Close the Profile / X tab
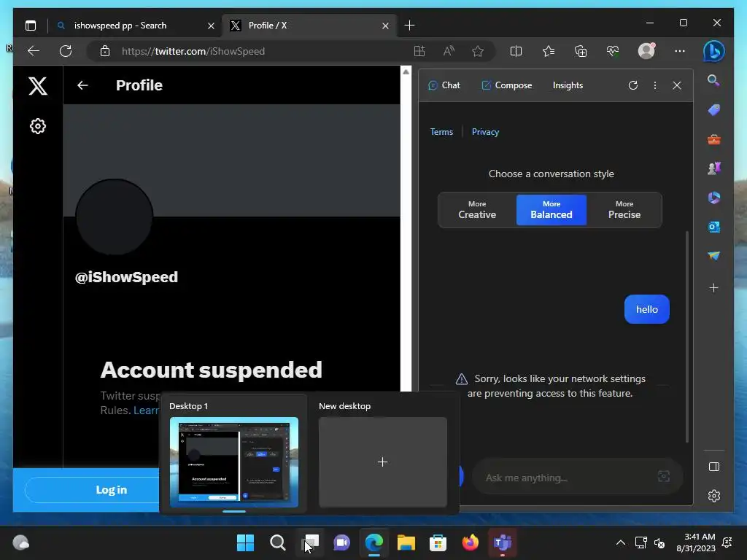This screenshot has width=747, height=560. click(x=385, y=26)
